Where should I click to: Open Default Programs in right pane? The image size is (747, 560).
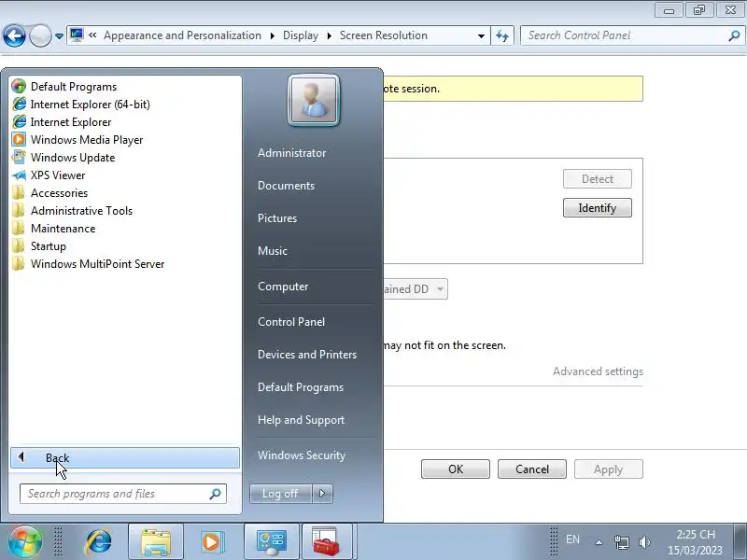tap(300, 387)
